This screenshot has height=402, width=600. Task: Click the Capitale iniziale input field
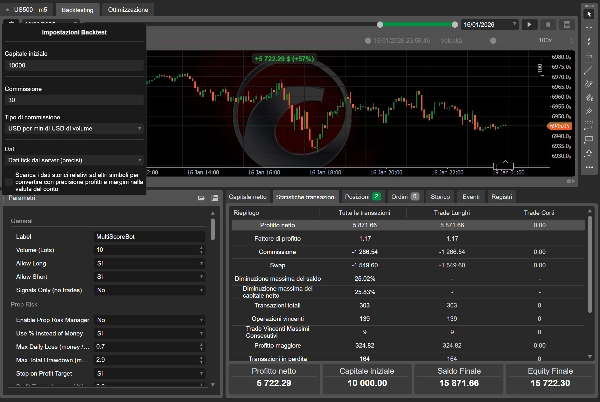point(73,67)
